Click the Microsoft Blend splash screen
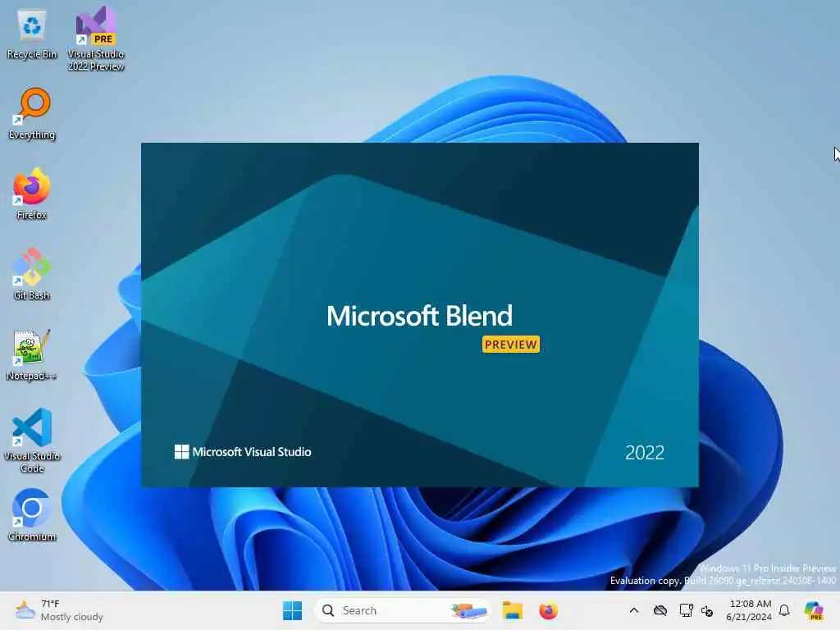 point(419,315)
